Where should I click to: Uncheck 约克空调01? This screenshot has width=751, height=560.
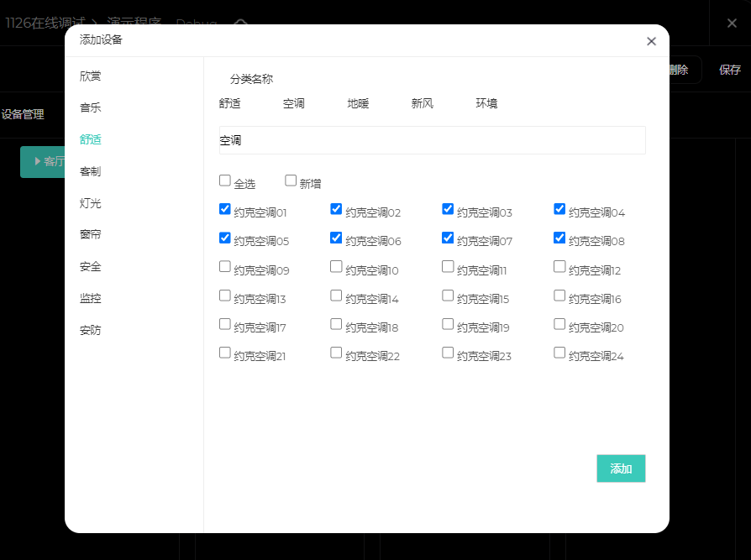[224, 209]
